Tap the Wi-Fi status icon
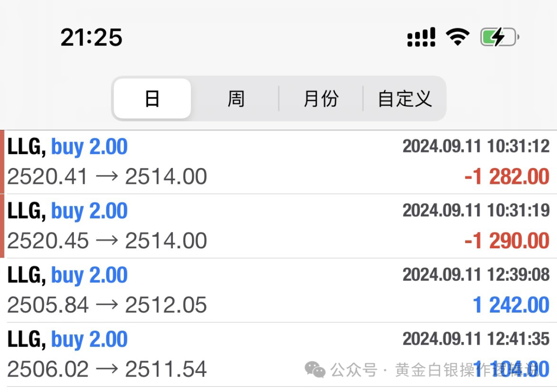Screen dimensions: 557x392 click(458, 37)
